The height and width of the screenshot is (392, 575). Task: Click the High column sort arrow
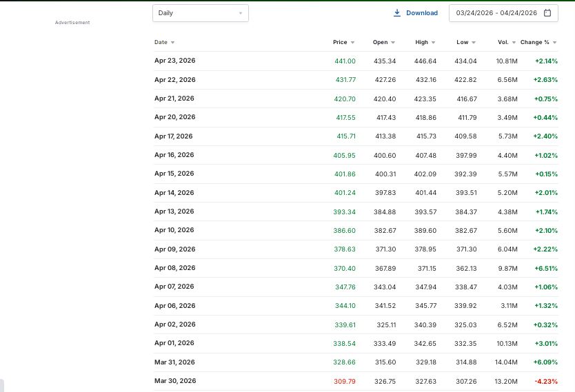pyautogui.click(x=434, y=43)
